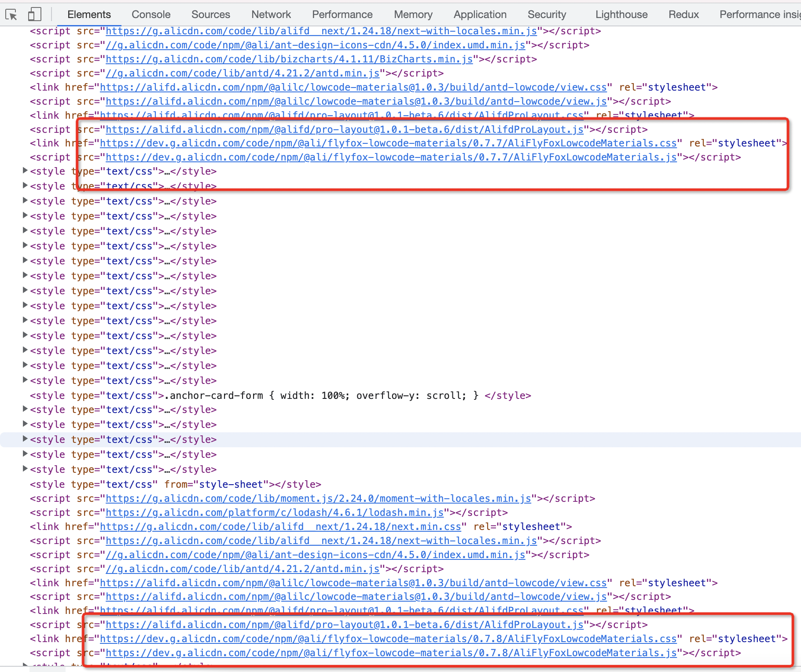
Task: Open flyfox-lowcode-materials 0.7.8 JS link
Action: pyautogui.click(x=391, y=653)
